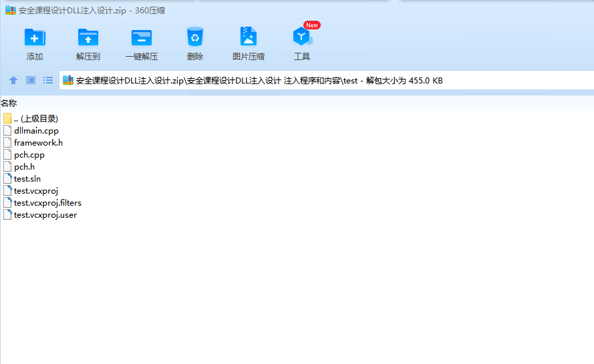Click the file icon beside test.vcxproj.user
The width and height of the screenshot is (594, 364).
tap(7, 215)
